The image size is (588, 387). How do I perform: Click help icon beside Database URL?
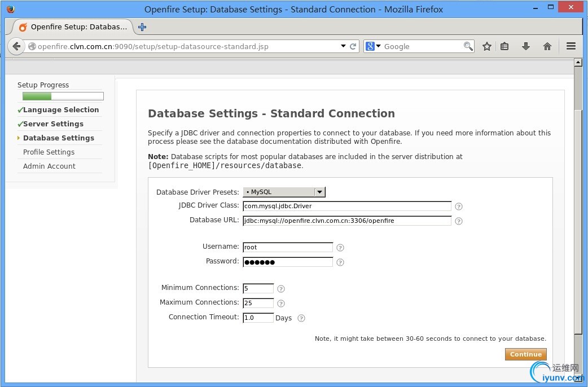459,221
